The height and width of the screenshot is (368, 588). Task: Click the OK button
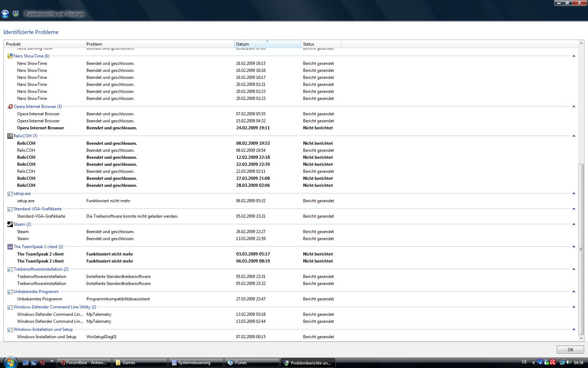tap(570, 349)
